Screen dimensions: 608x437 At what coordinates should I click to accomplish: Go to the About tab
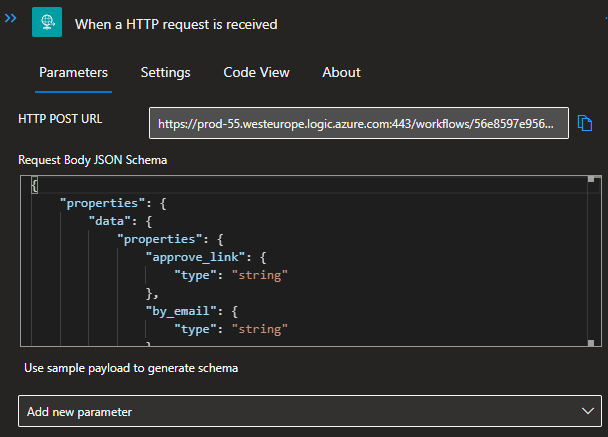point(341,73)
